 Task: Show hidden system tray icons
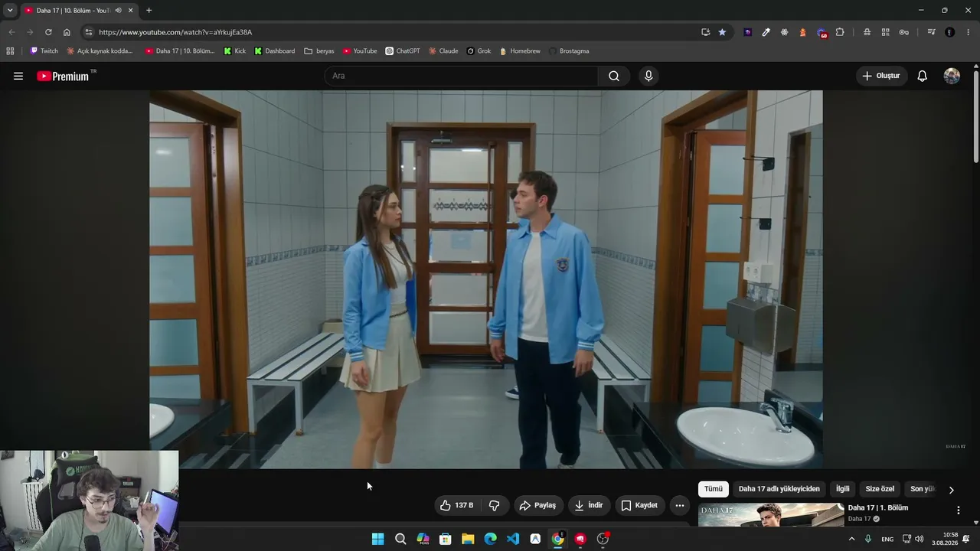851,539
